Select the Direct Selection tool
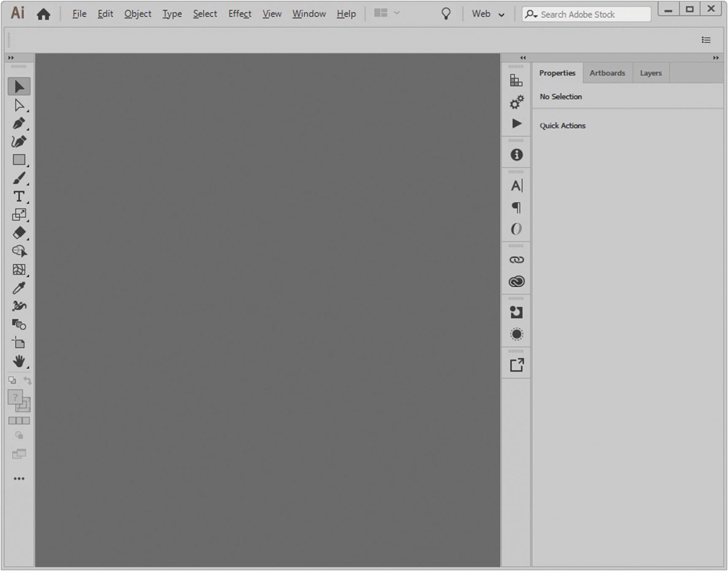The height and width of the screenshot is (571, 728). point(19,105)
